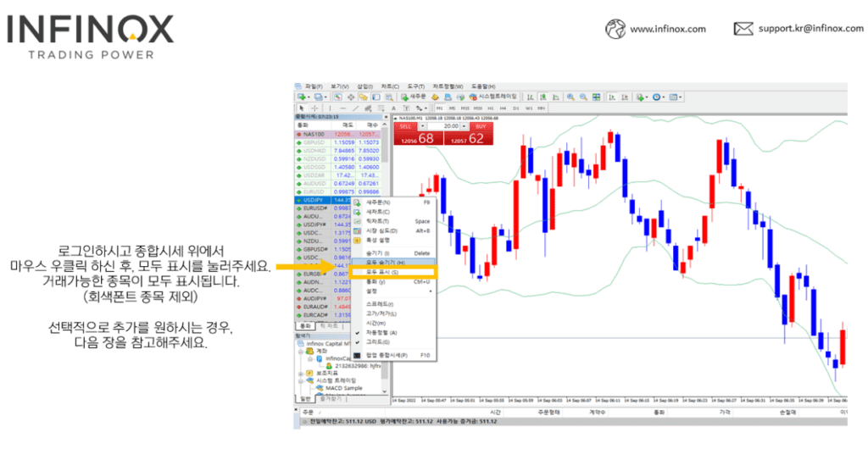Open the 도구(T) menu
This screenshot has height=449, width=868.
(415, 86)
